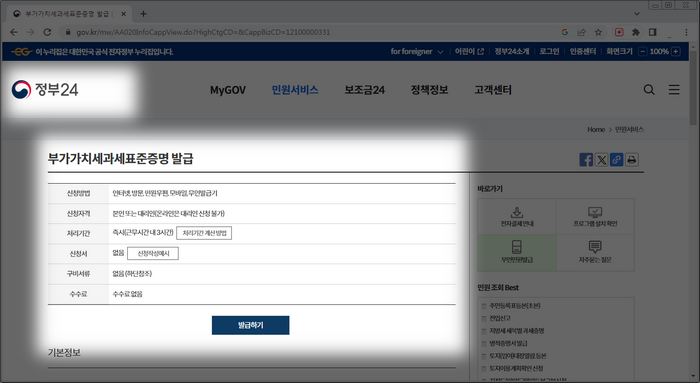The height and width of the screenshot is (383, 700).
Task: Print the page using printer icon
Action: pyautogui.click(x=632, y=159)
